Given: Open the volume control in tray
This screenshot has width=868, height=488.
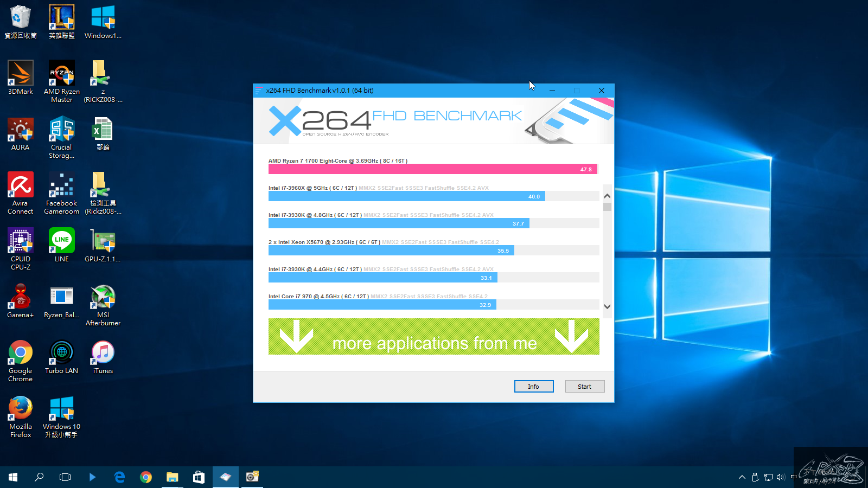Looking at the screenshot, I should coord(781,477).
